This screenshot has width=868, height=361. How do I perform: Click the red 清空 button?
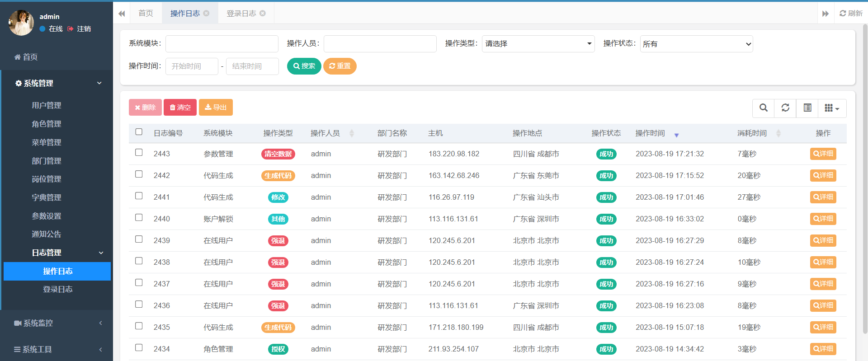(x=180, y=107)
